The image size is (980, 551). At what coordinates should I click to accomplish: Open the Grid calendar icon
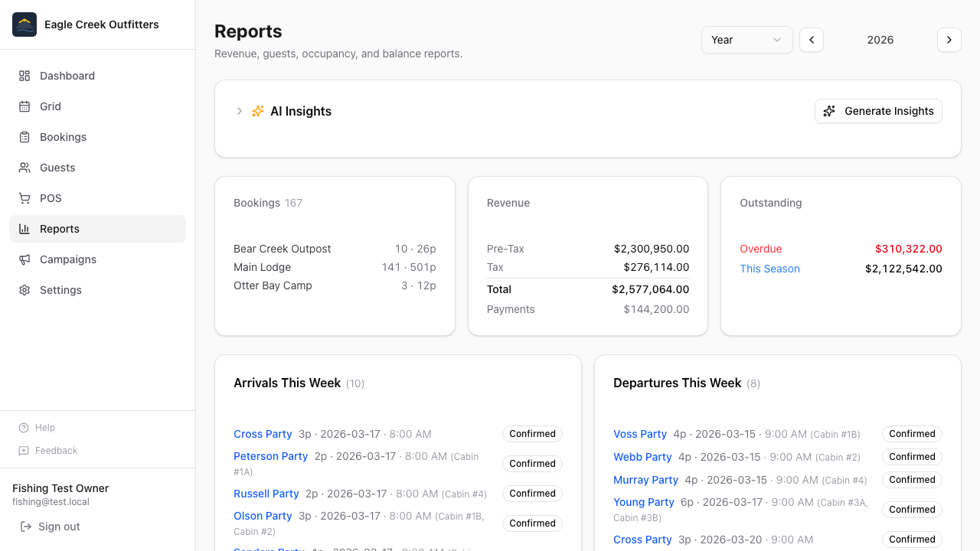click(x=24, y=106)
